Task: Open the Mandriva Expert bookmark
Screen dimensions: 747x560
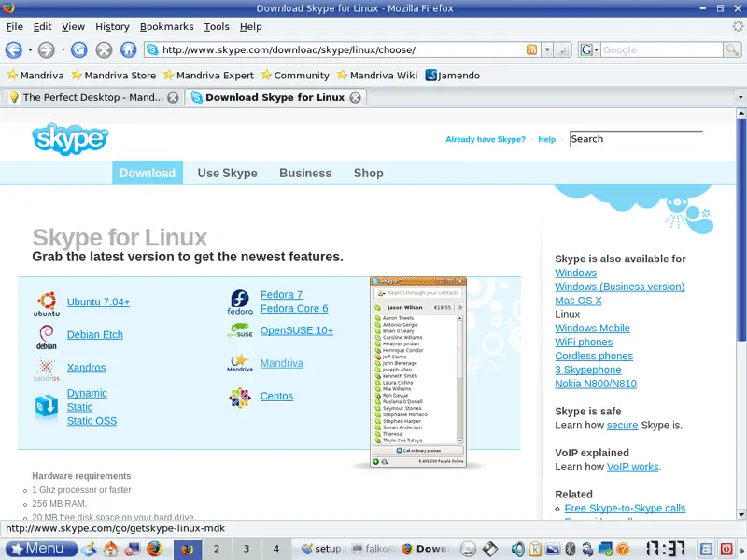Action: coord(208,76)
